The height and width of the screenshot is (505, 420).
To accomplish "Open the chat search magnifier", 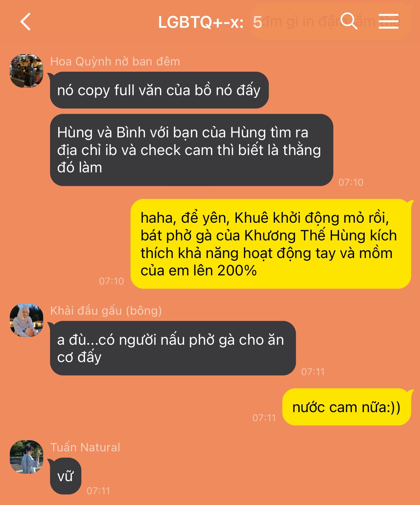I will click(349, 21).
